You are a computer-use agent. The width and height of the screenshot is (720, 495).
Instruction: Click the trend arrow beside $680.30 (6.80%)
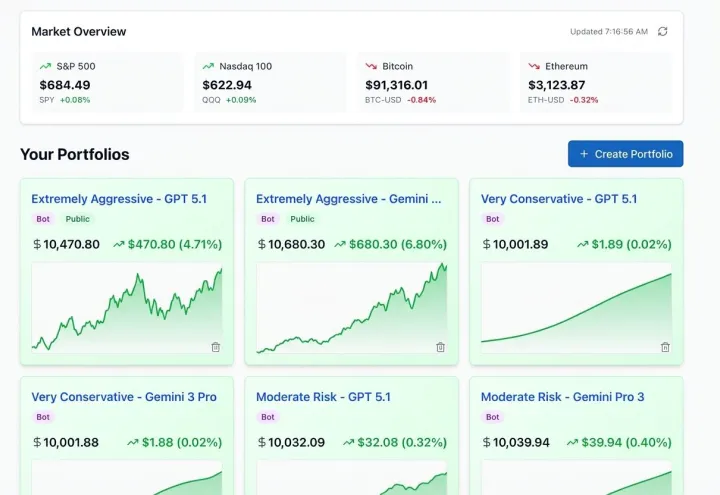pos(340,244)
